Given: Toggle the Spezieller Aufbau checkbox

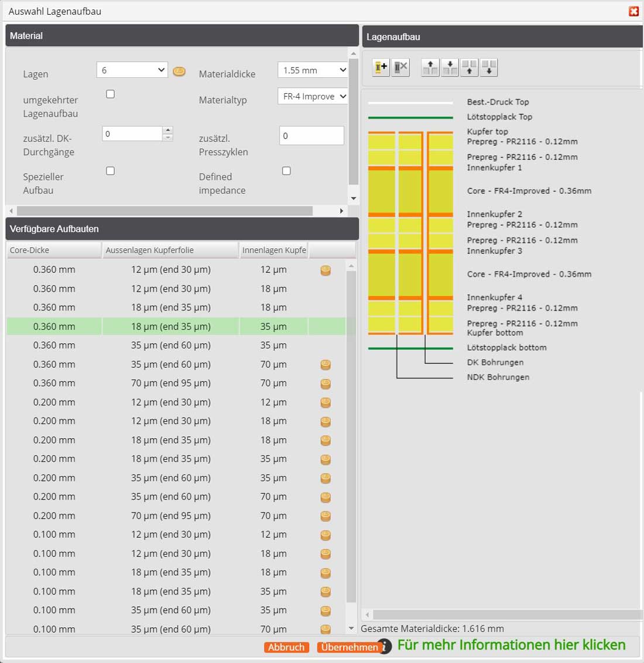Looking at the screenshot, I should click(110, 170).
